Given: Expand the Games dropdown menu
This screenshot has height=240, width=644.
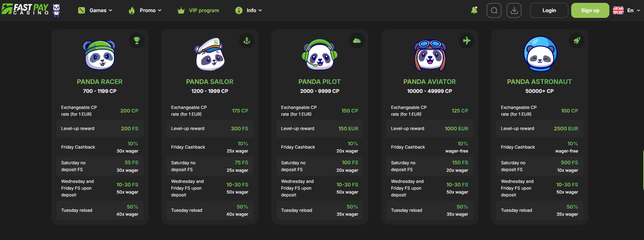Looking at the screenshot, I should (x=95, y=10).
